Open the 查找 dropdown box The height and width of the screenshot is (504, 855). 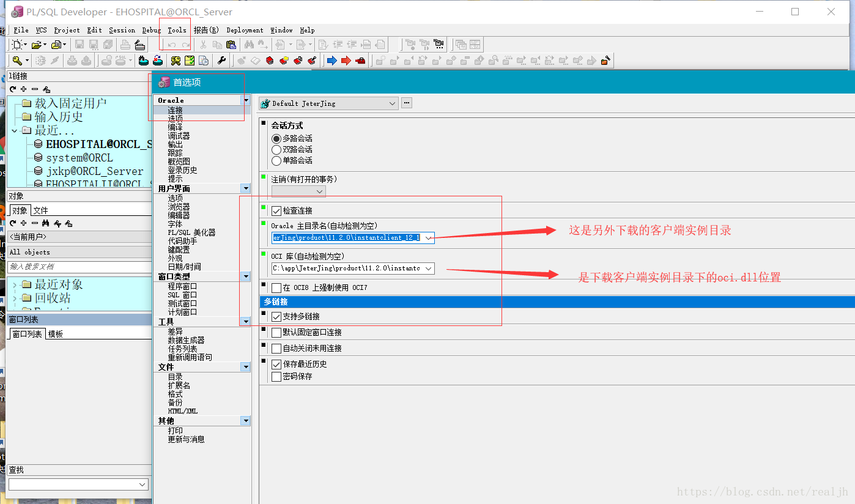[x=78, y=484]
